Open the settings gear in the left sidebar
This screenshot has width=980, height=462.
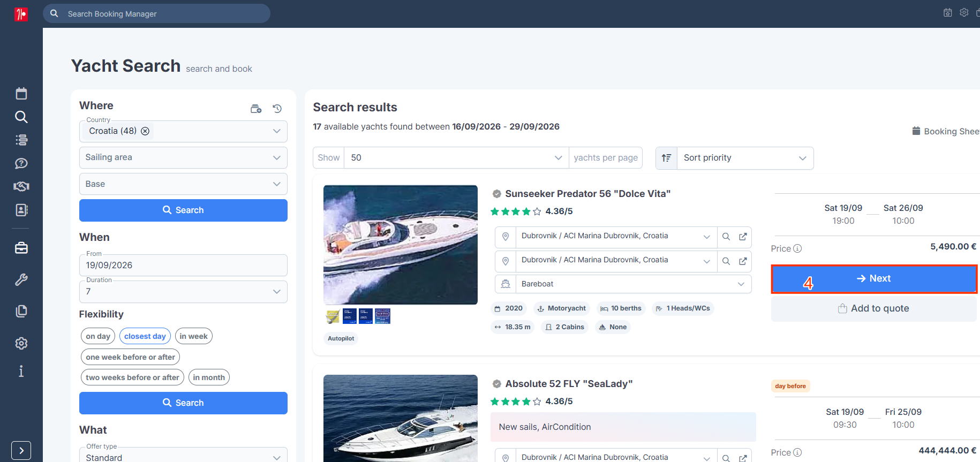(x=21, y=343)
